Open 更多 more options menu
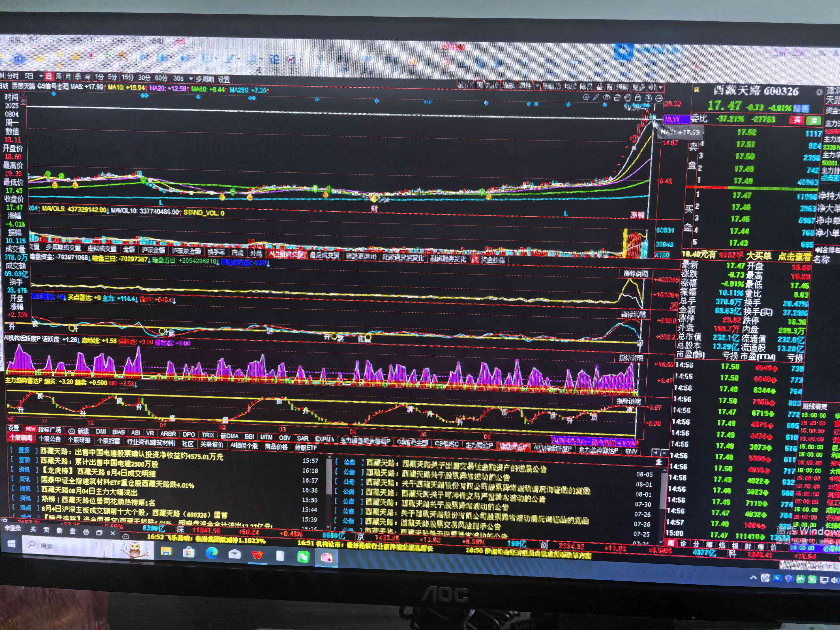Viewport: 840px width, 630px height. [x=639, y=87]
